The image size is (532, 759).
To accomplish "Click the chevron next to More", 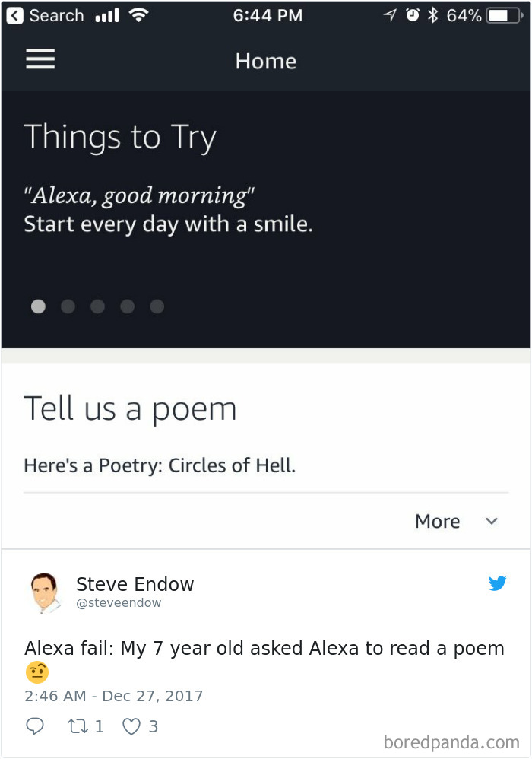I will pos(491,522).
